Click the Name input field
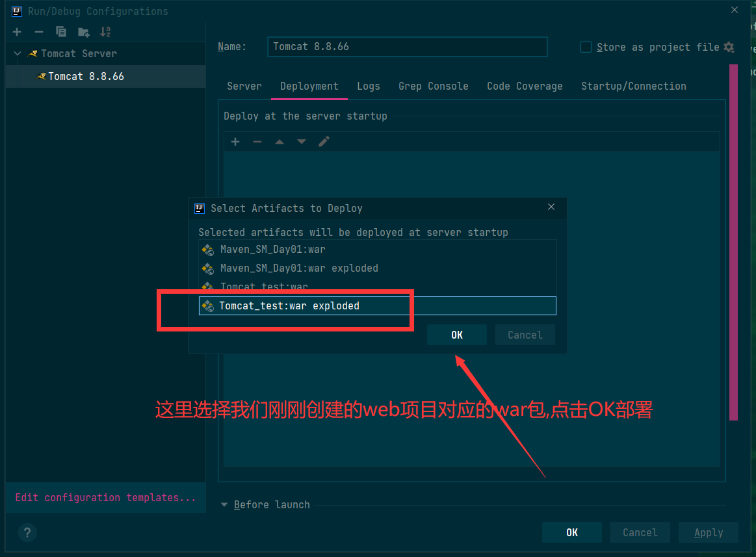756x557 pixels. (x=408, y=47)
